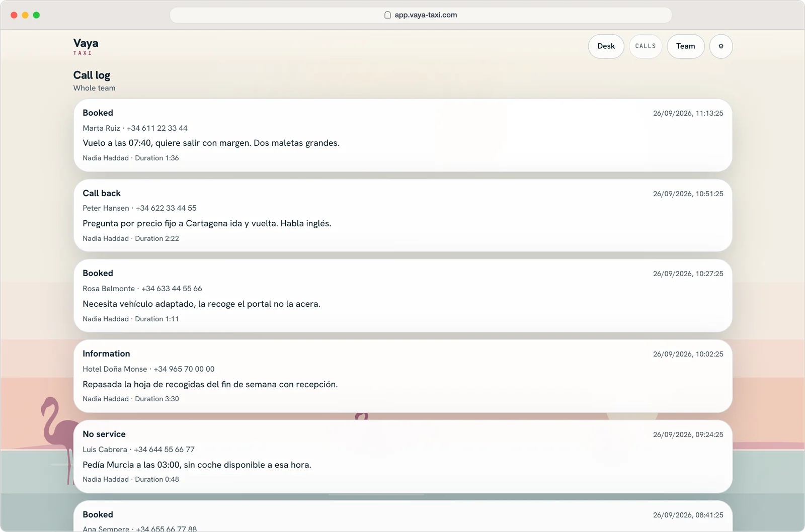Click the No service status label

(104, 434)
